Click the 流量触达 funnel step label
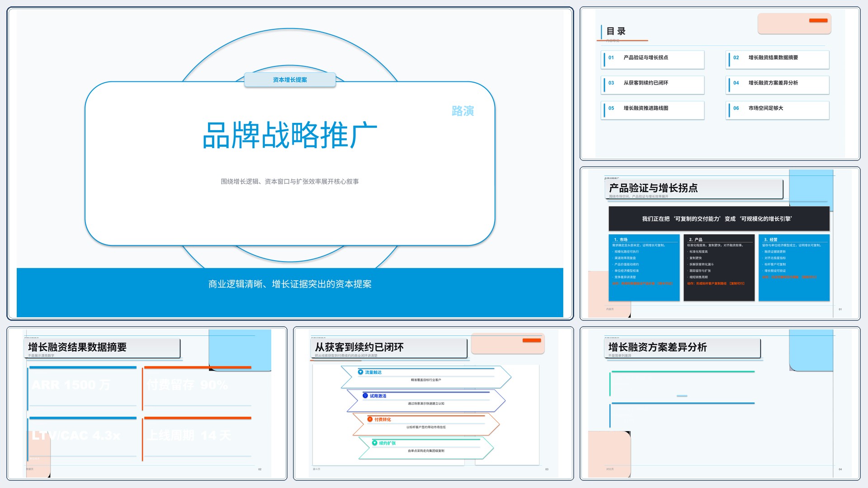Viewport: 868px width, 488px height. tap(373, 372)
